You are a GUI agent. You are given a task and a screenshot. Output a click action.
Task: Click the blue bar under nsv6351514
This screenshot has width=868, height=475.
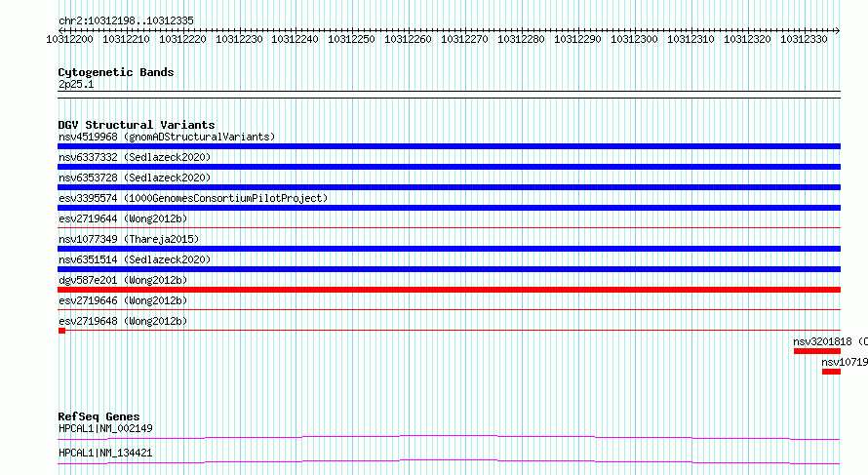(x=449, y=269)
